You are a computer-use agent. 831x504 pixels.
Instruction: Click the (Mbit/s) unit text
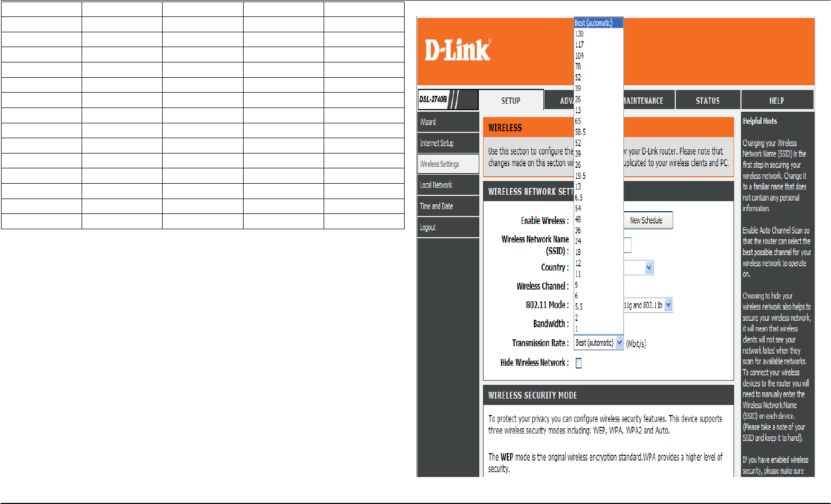[636, 344]
